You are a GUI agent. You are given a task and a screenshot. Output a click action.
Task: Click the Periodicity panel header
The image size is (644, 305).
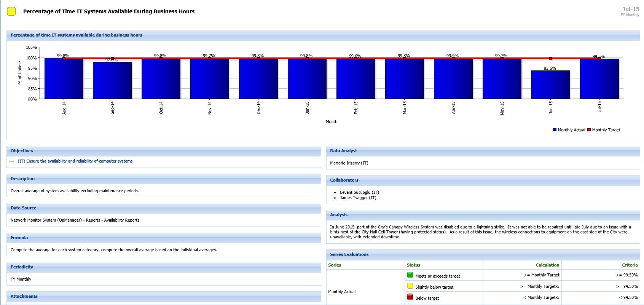[x=164, y=267]
